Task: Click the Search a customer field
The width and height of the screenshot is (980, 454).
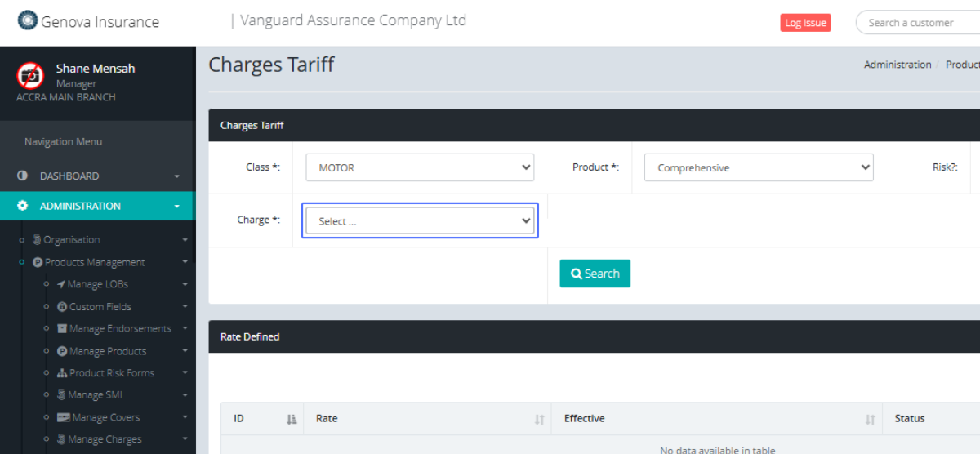Action: (919, 23)
